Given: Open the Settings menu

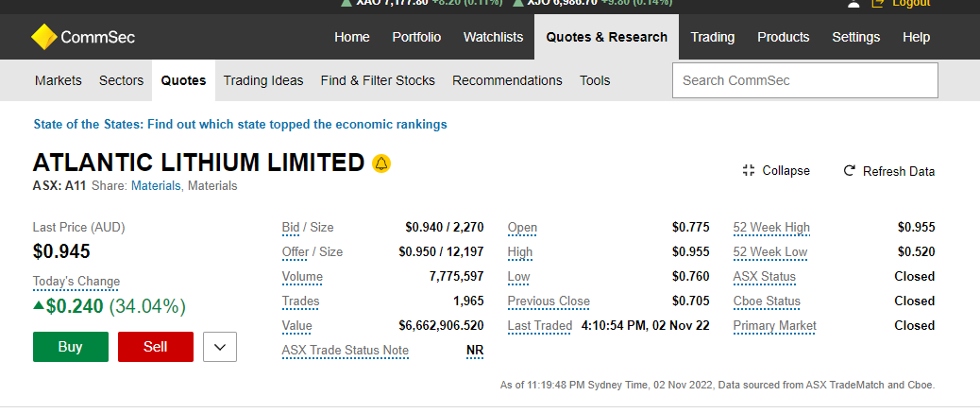Looking at the screenshot, I should 855,37.
